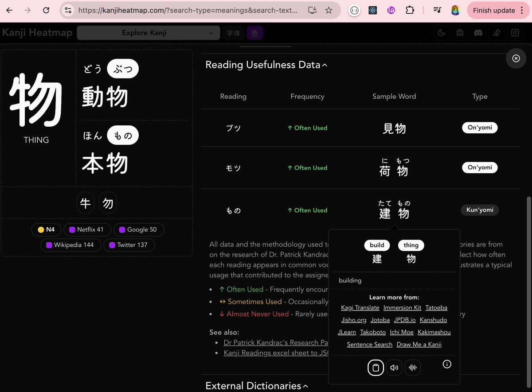
Task: Click sample word 見物 in table
Action: 394,128
